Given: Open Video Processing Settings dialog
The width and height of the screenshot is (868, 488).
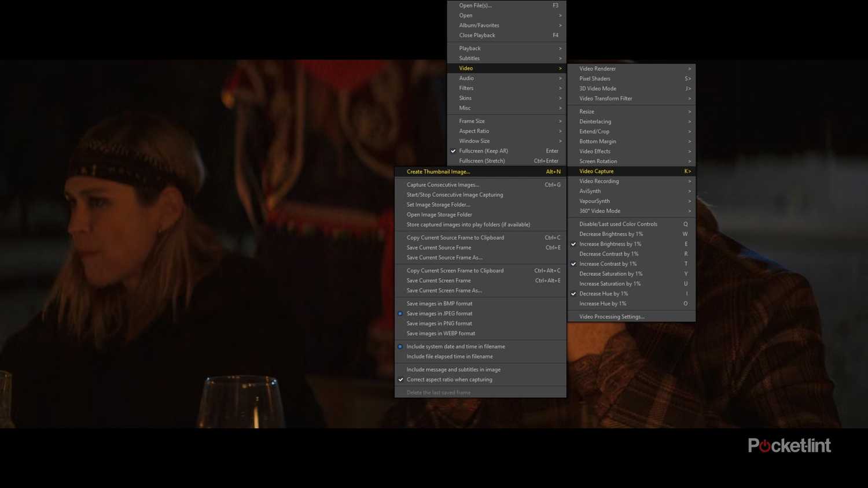Looking at the screenshot, I should tap(612, 317).
